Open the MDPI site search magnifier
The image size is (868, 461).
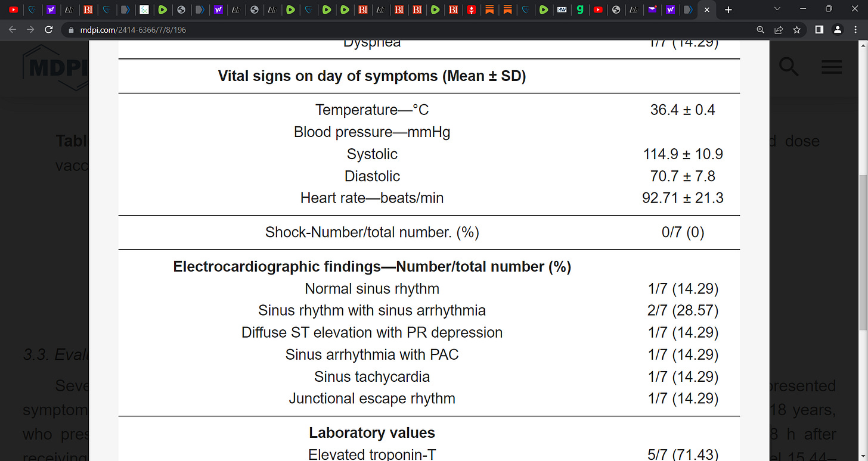tap(789, 67)
